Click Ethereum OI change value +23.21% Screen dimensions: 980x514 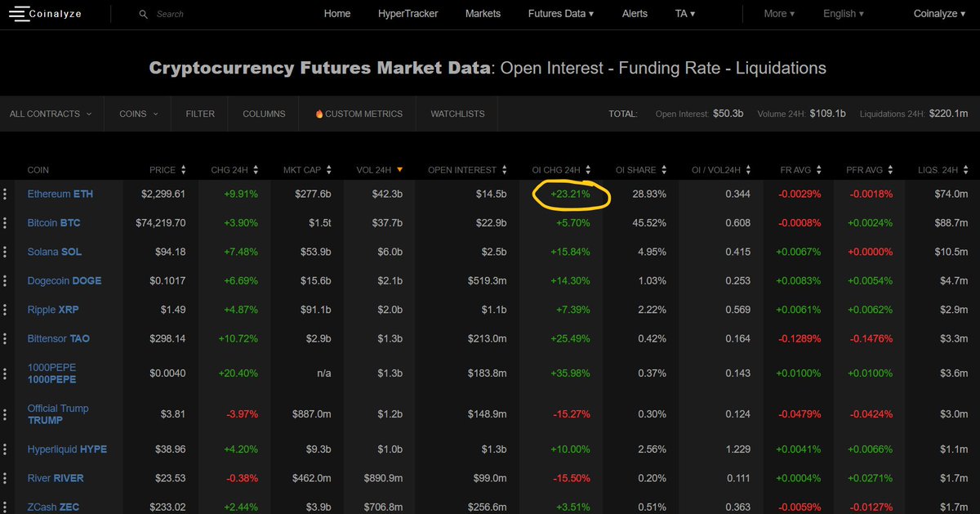(x=570, y=194)
